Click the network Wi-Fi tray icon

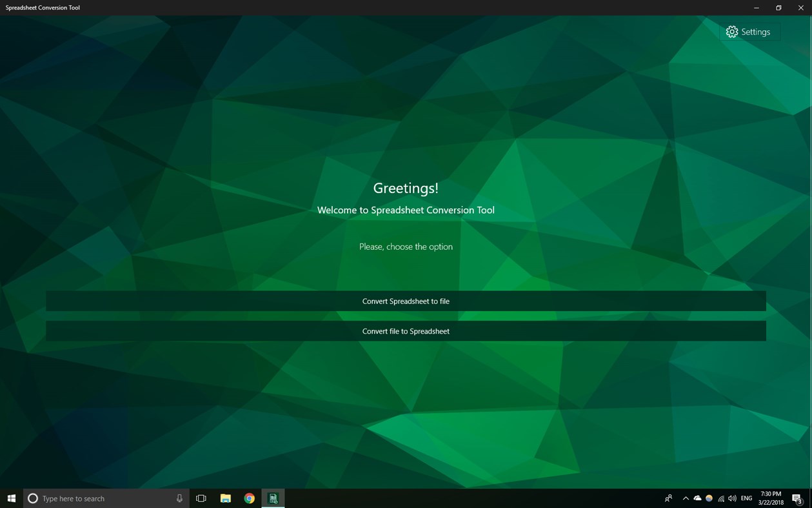(720, 498)
